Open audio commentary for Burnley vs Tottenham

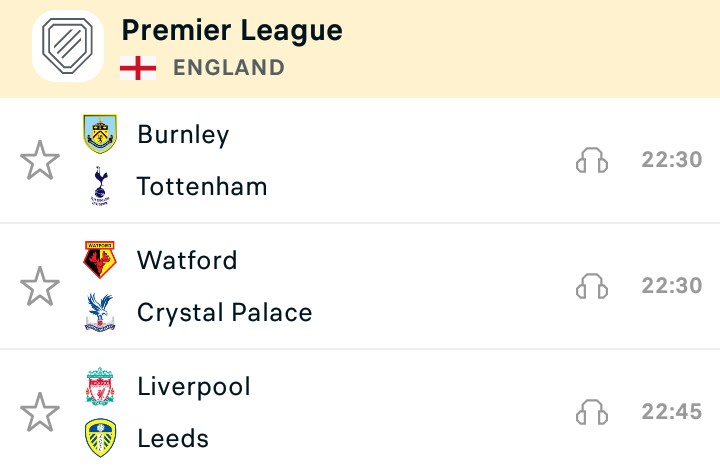[x=592, y=160]
